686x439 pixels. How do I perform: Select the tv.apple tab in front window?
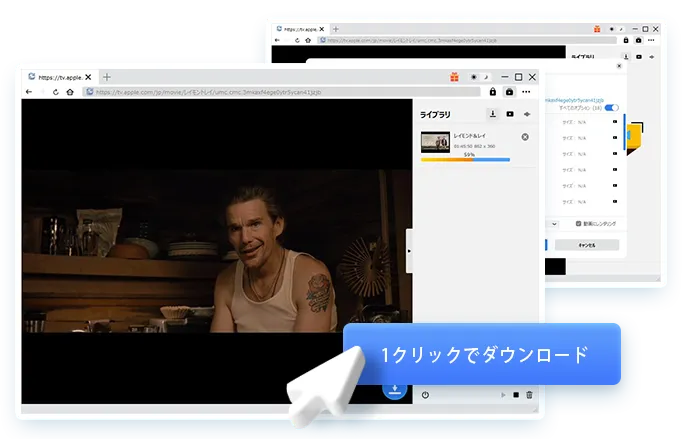(x=60, y=77)
